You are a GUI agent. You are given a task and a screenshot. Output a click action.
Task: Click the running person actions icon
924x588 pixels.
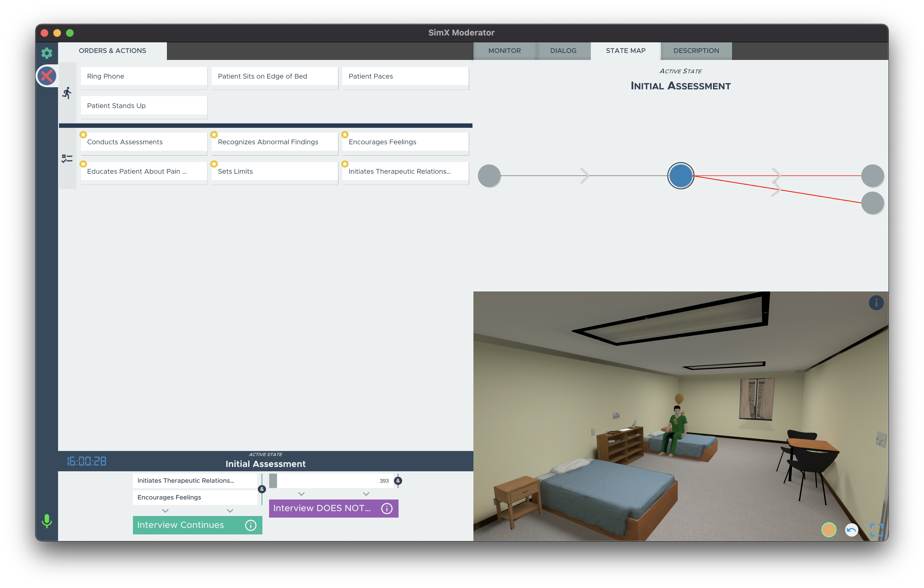[x=67, y=93]
